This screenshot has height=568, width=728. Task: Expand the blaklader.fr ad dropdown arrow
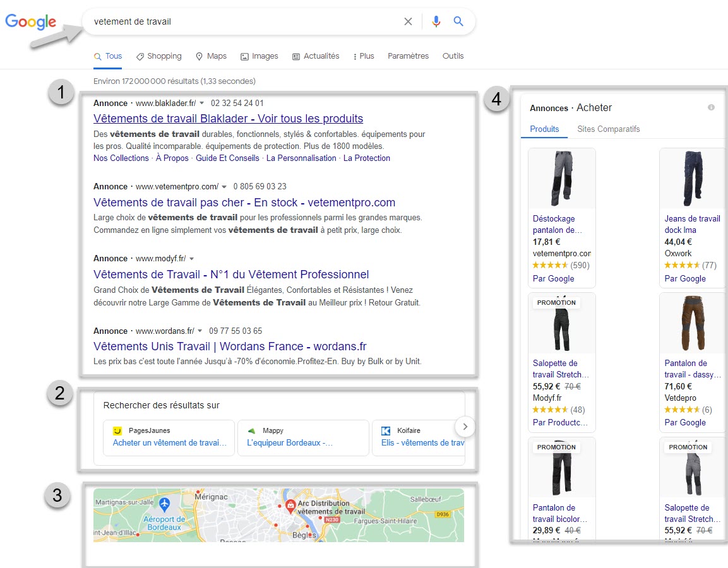pyautogui.click(x=202, y=103)
